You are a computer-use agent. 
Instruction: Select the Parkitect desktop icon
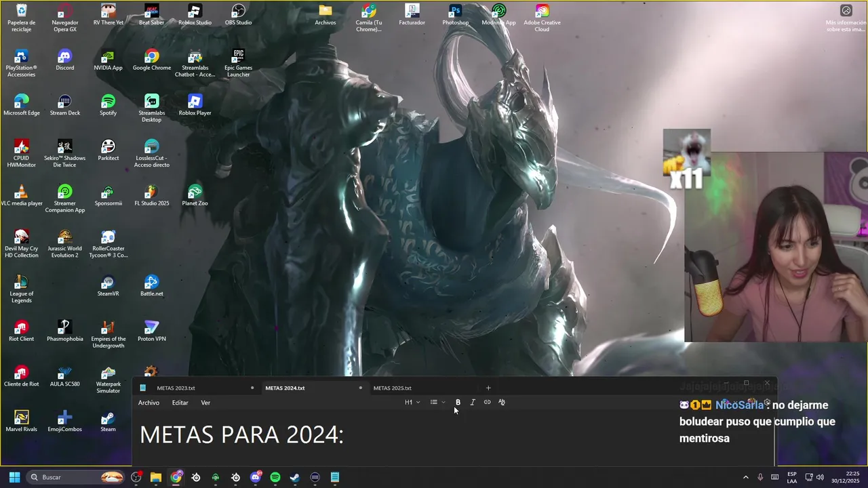point(108,151)
